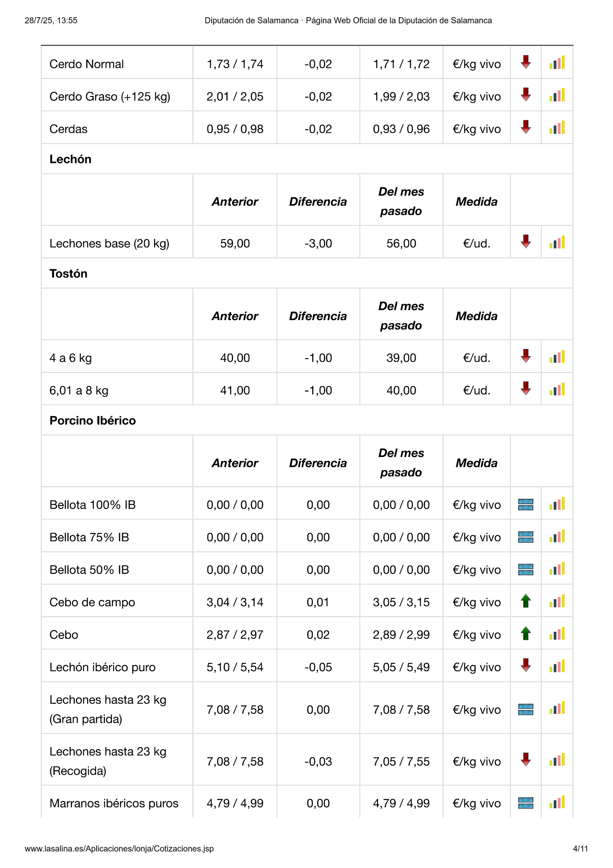Click the blue equal icon for Lechones (Gran partida)
Viewport: 613px width, 868px height.
526,709
